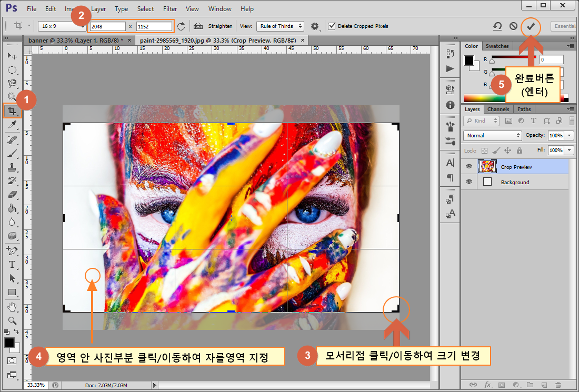579x392 pixels.
Task: Toggle lock all padlock icon
Action: pos(519,150)
